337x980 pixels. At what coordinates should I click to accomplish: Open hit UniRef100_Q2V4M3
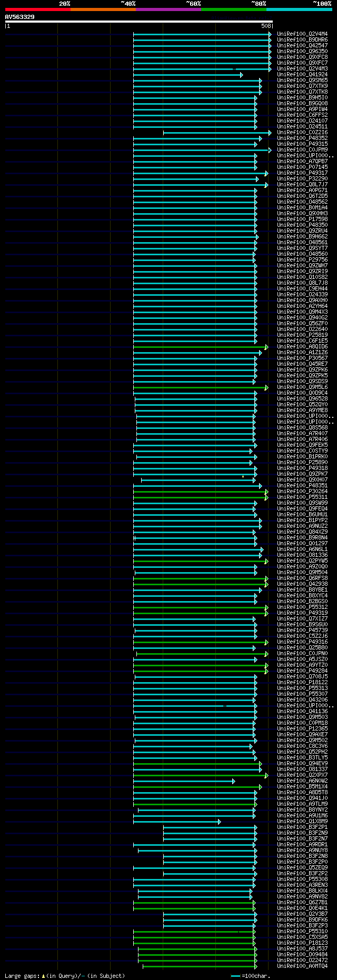302,69
